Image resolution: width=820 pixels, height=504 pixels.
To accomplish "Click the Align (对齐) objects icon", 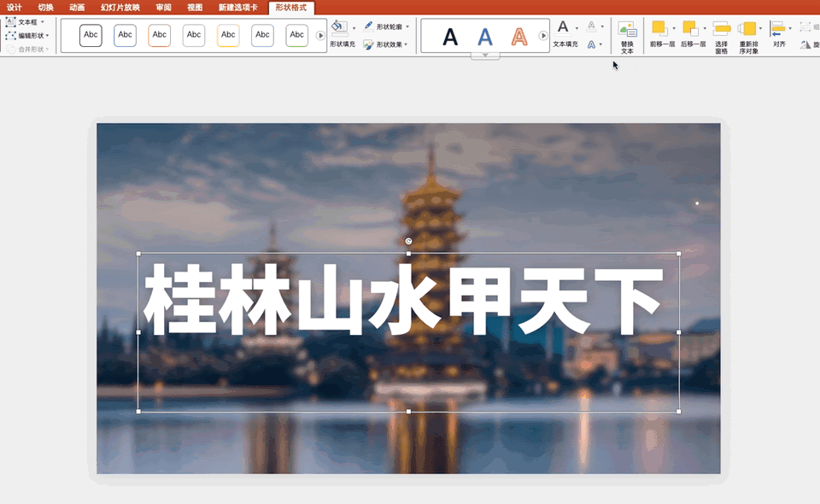I will [x=778, y=29].
